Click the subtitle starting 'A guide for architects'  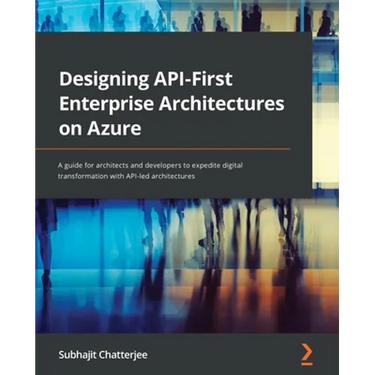pyautogui.click(x=151, y=171)
